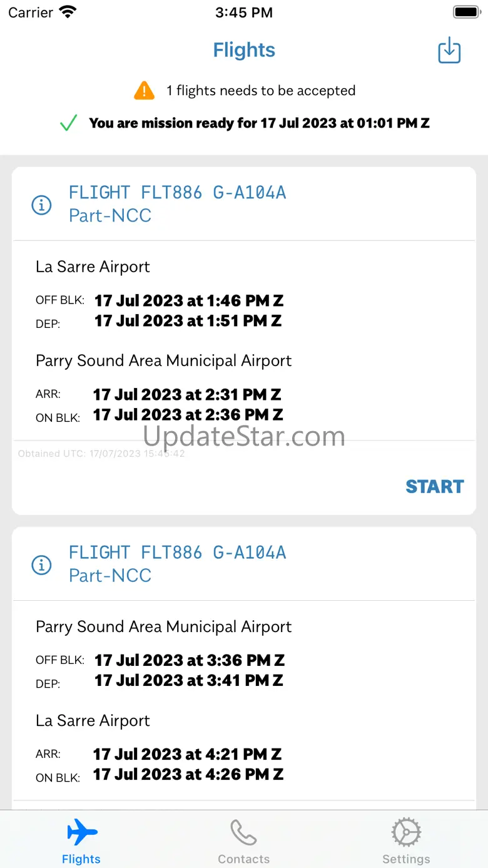Image resolution: width=488 pixels, height=868 pixels.
Task: Tap the orange warning triangle icon
Action: coord(144,91)
